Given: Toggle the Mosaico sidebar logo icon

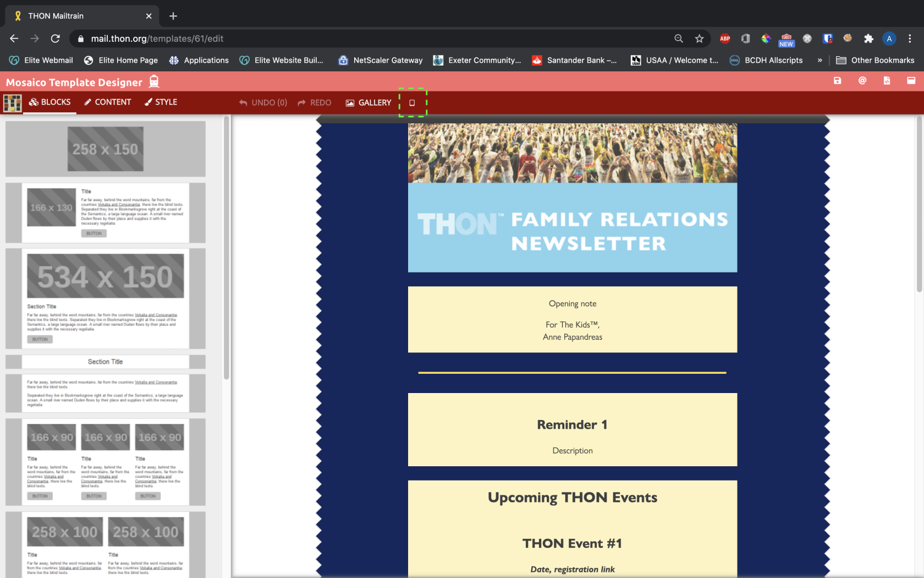Looking at the screenshot, I should click(12, 103).
